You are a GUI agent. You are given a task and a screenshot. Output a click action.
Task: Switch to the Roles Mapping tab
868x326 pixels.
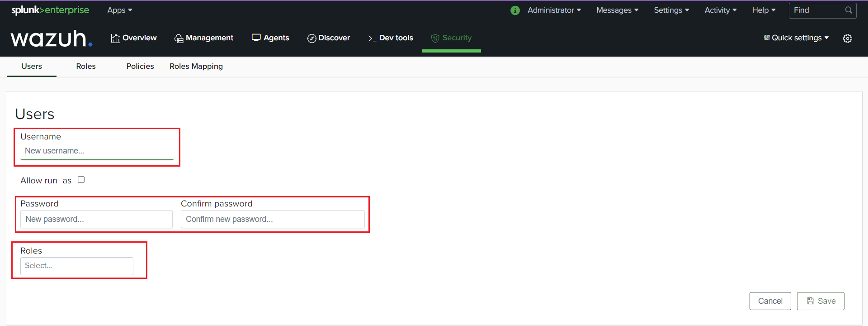click(196, 66)
